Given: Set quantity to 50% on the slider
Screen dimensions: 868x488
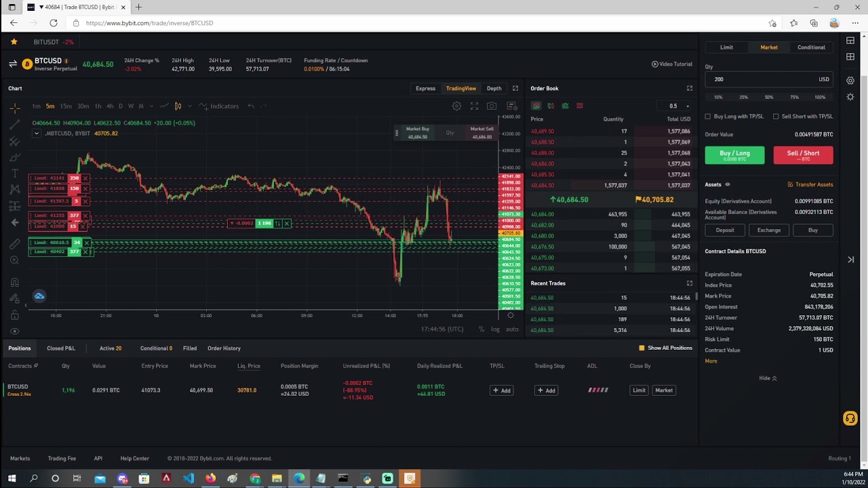Looking at the screenshot, I should click(769, 97).
